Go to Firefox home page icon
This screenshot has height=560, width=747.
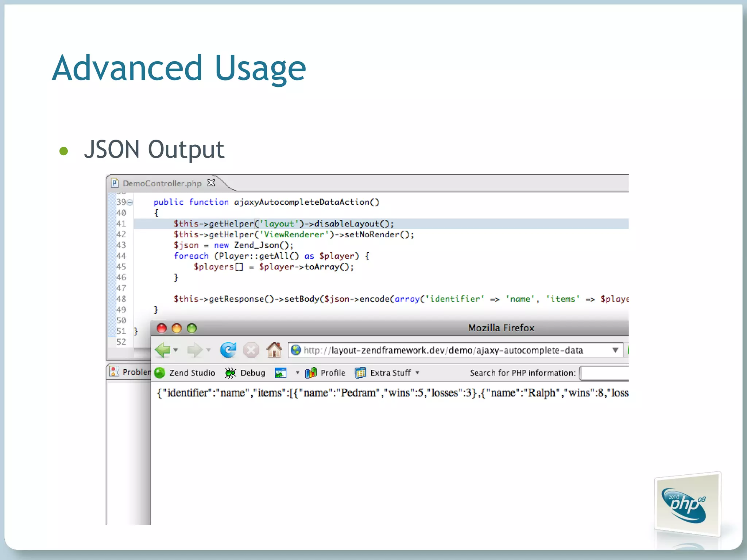pyautogui.click(x=274, y=350)
